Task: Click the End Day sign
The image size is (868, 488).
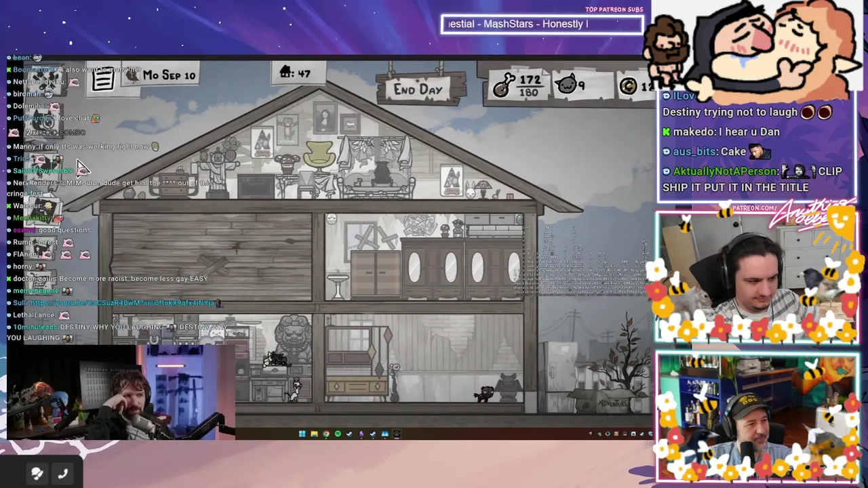Action: 418,89
